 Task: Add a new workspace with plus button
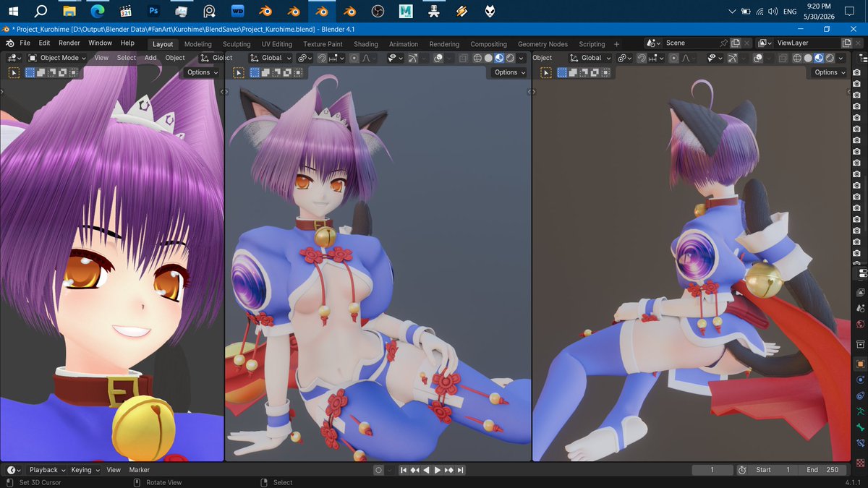(x=616, y=44)
